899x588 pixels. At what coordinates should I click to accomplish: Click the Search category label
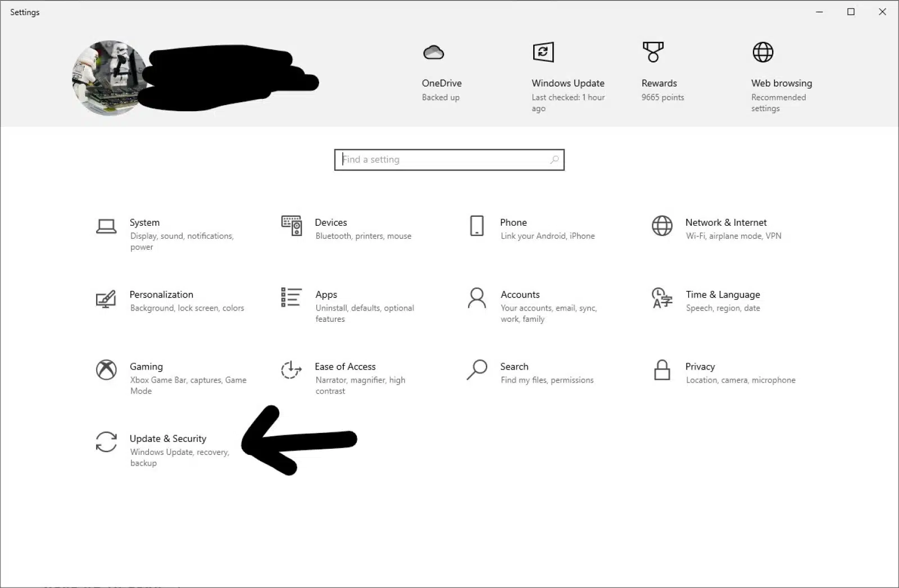514,367
